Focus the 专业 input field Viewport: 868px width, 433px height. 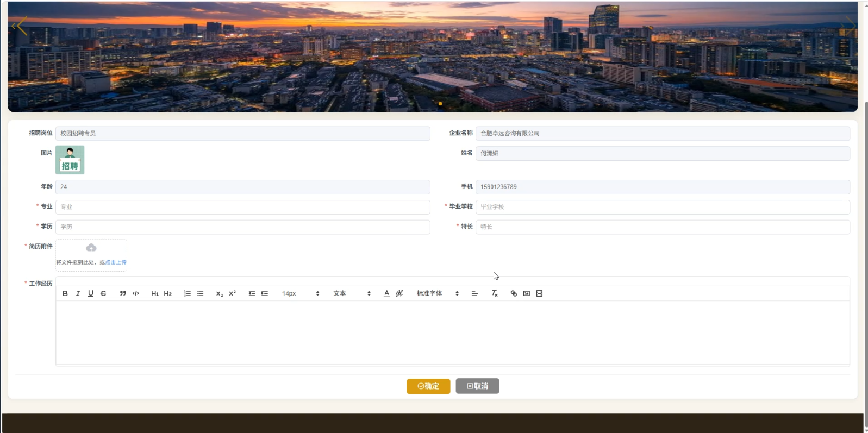pyautogui.click(x=242, y=207)
